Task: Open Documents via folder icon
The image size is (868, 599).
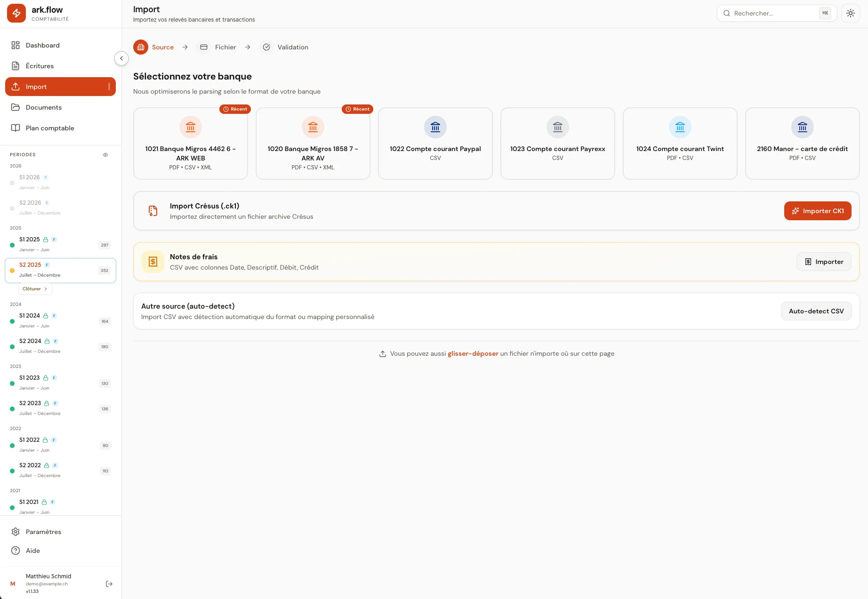Action: [16, 107]
